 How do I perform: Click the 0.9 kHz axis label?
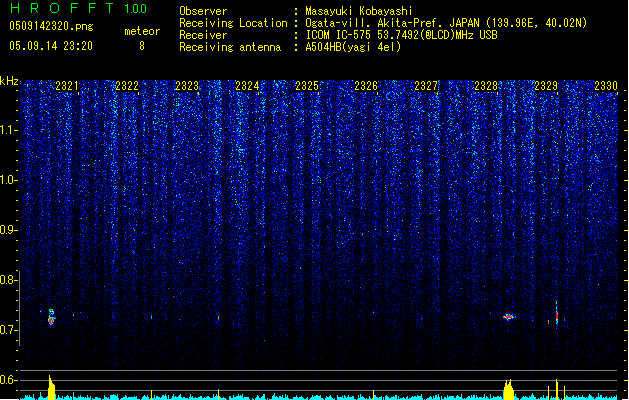(x=9, y=230)
